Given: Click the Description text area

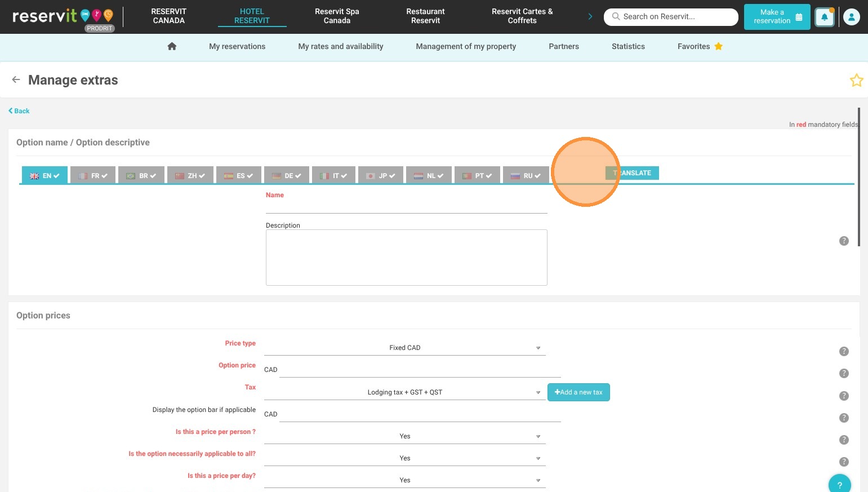Looking at the screenshot, I should click(x=406, y=258).
